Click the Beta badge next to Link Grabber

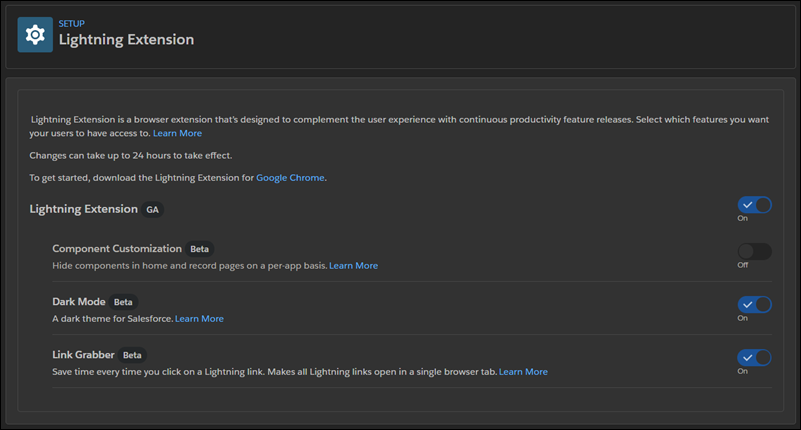(x=132, y=355)
